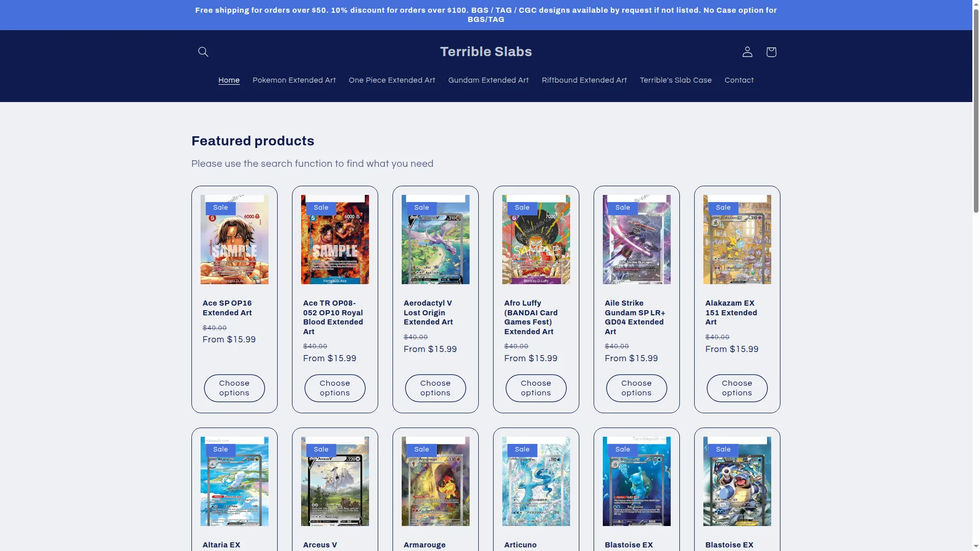Viewport: 980px width, 551px height.
Task: Open the search magnifier icon
Action: click(x=203, y=52)
